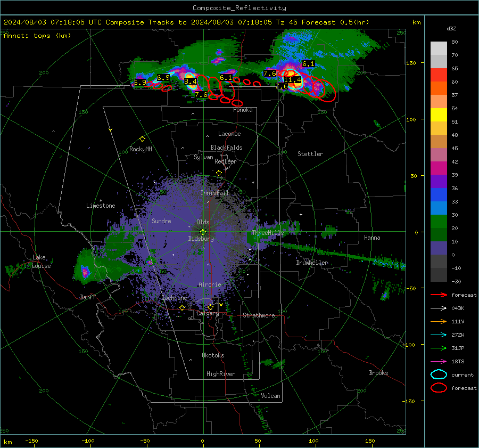Select the cyan 27ZW track arrow

click(439, 335)
